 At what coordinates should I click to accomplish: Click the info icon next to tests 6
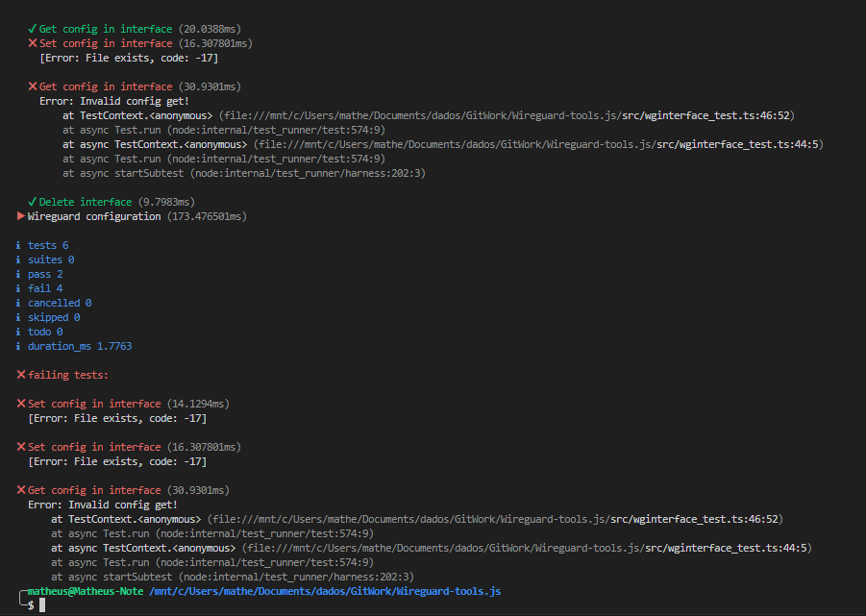click(20, 245)
